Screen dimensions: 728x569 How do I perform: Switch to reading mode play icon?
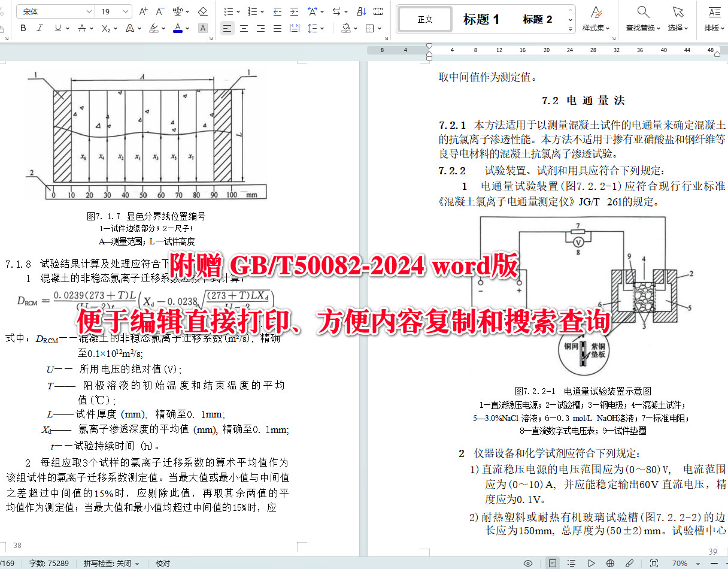pyautogui.click(x=591, y=563)
